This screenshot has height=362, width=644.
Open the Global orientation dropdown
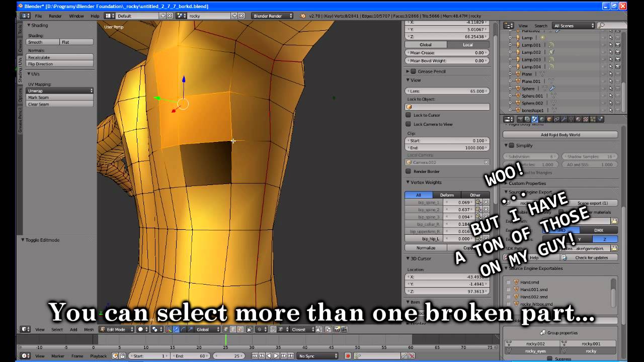[x=208, y=329]
